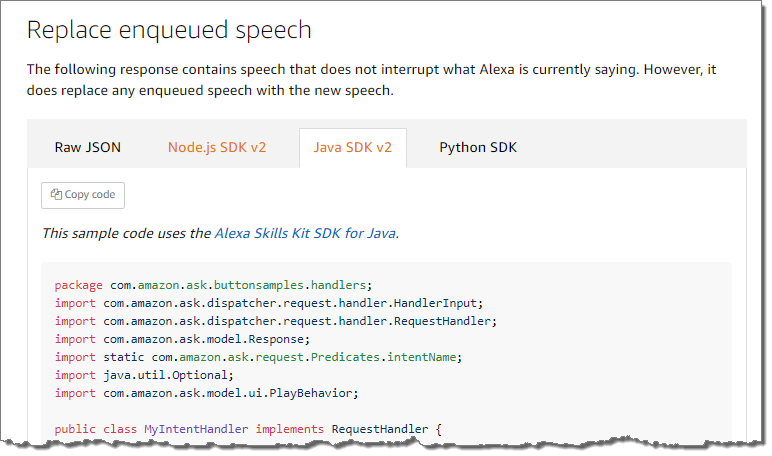Click the 'This sample code uses the' text
Image resolution: width=772 pixels, height=456 pixels.
(126, 233)
